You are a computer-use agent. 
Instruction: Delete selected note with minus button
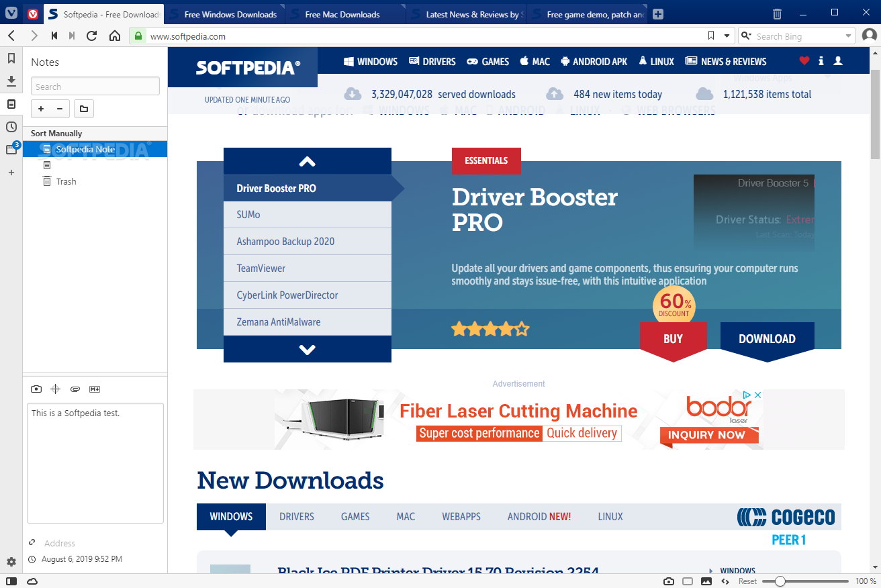click(x=60, y=109)
